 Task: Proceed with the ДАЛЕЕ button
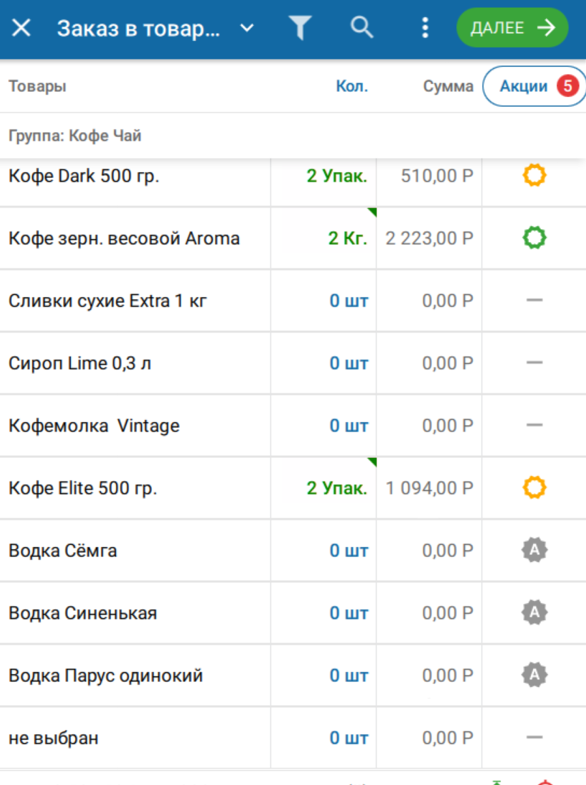(x=512, y=28)
